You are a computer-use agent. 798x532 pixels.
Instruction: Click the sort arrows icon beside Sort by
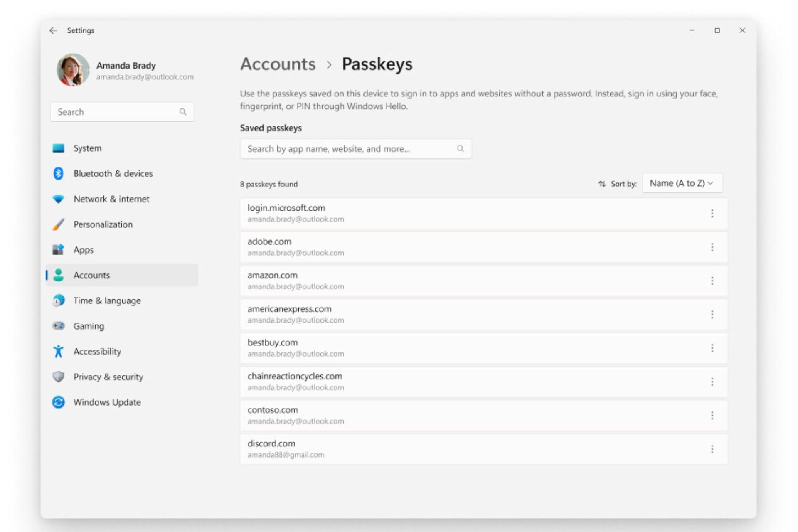pos(602,184)
